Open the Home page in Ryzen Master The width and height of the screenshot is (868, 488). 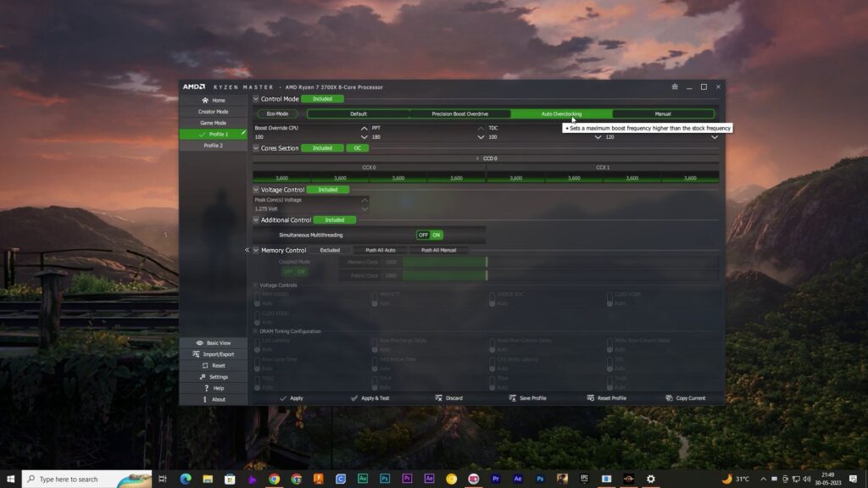[213, 100]
